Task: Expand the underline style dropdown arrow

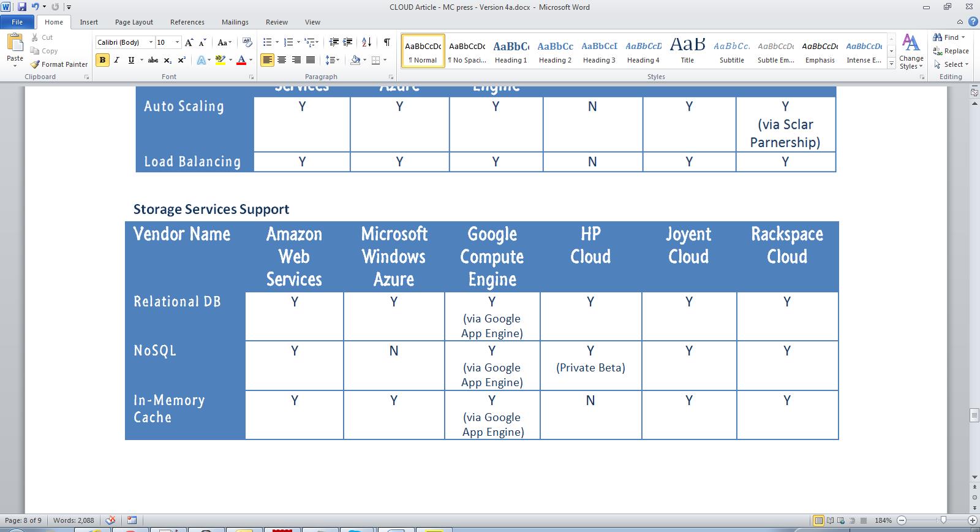Action: click(141, 60)
